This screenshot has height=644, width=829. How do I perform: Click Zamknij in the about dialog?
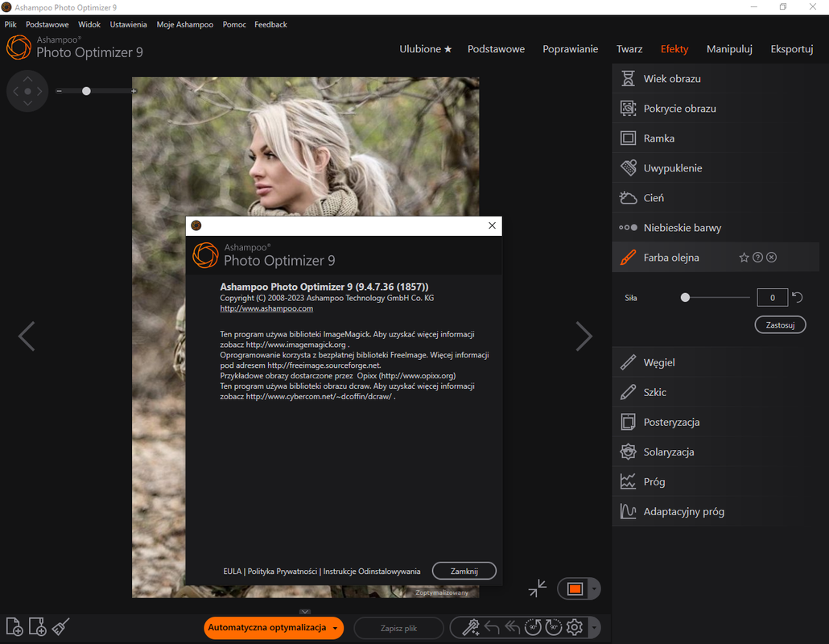point(464,571)
